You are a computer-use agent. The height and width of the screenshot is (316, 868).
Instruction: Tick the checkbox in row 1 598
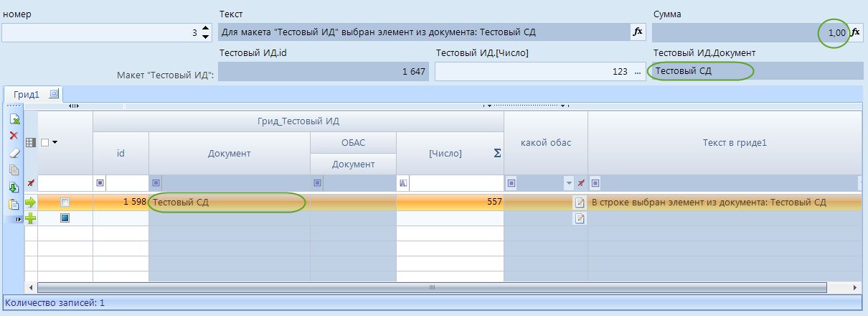(x=65, y=203)
